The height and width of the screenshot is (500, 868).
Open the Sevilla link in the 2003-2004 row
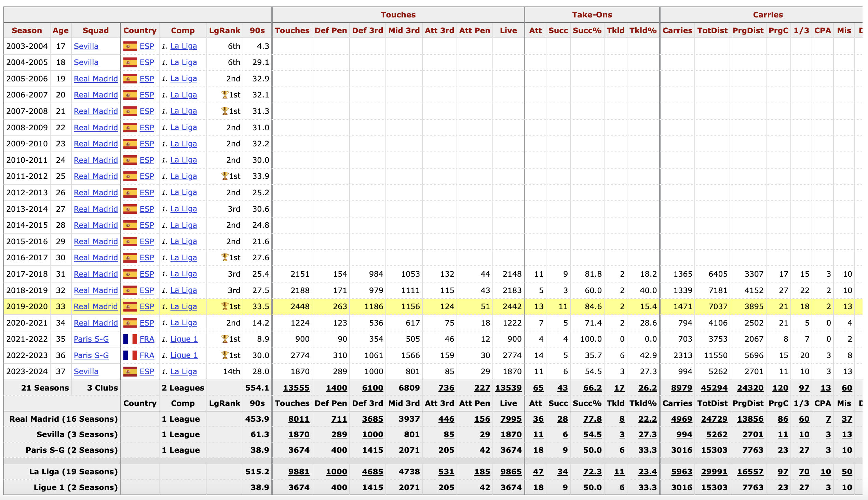(86, 47)
